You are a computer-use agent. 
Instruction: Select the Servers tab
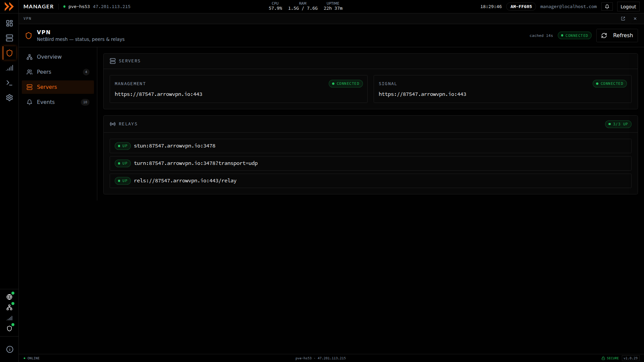58,87
